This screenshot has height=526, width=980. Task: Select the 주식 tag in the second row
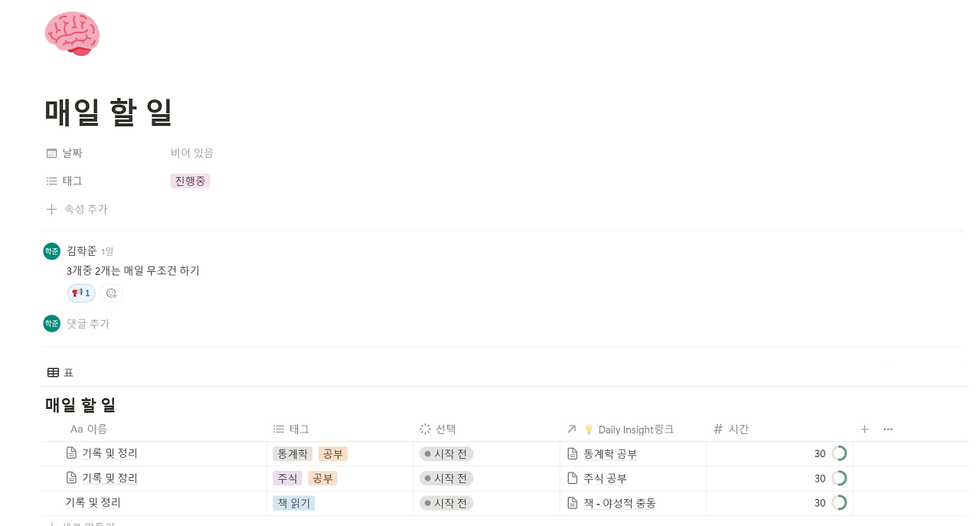coord(287,479)
